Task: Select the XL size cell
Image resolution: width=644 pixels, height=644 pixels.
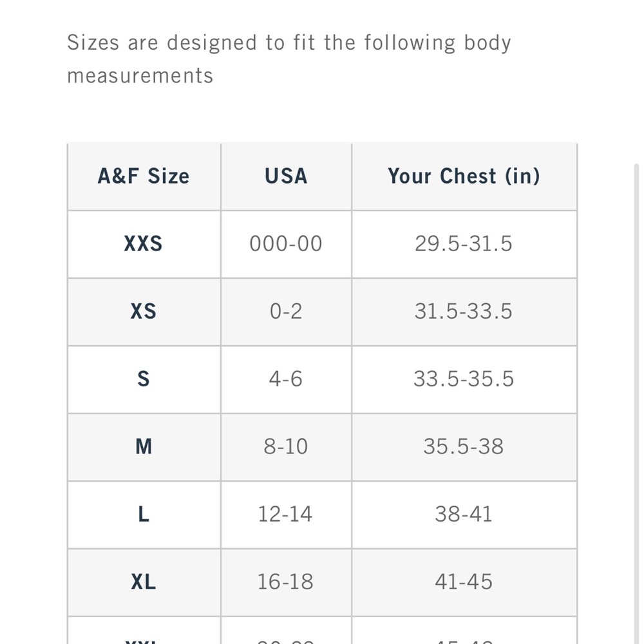Action: (x=144, y=582)
